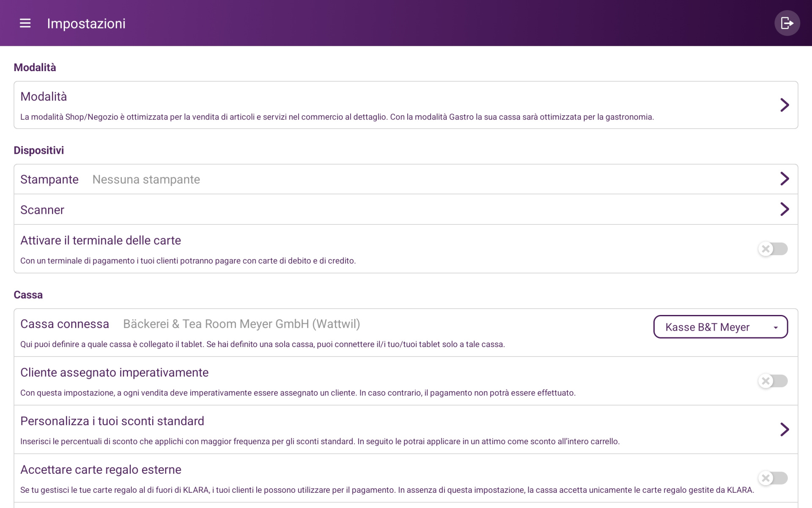Viewport: 812px width, 508px height.
Task: Click Attivare il terminale delle carte label
Action: [x=101, y=240]
